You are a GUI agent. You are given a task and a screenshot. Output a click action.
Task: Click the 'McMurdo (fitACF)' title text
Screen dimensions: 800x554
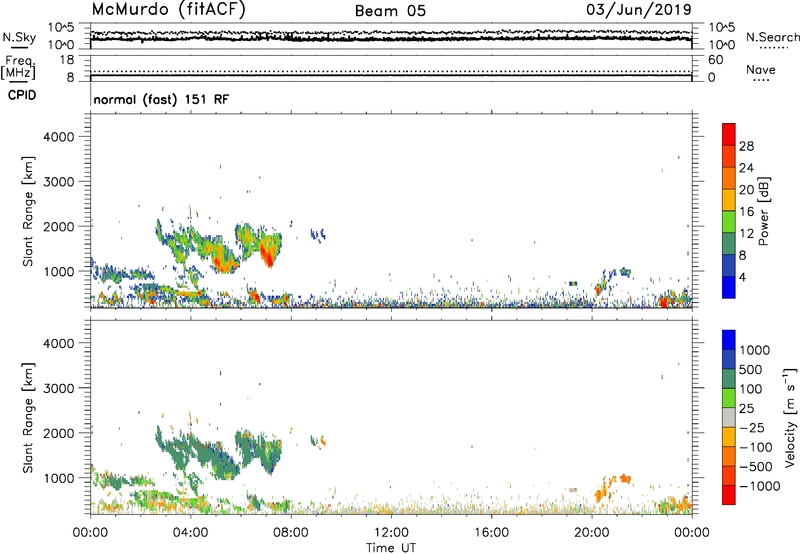pyautogui.click(x=168, y=9)
